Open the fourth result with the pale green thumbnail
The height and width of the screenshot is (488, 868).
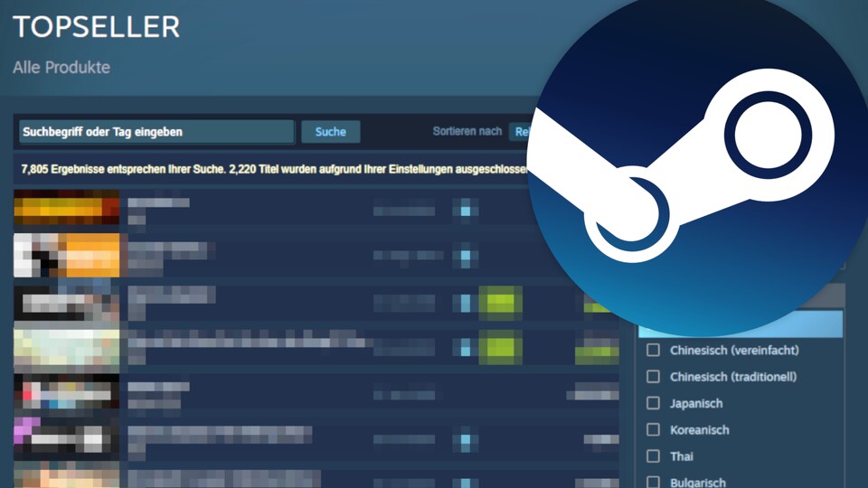pyautogui.click(x=67, y=347)
